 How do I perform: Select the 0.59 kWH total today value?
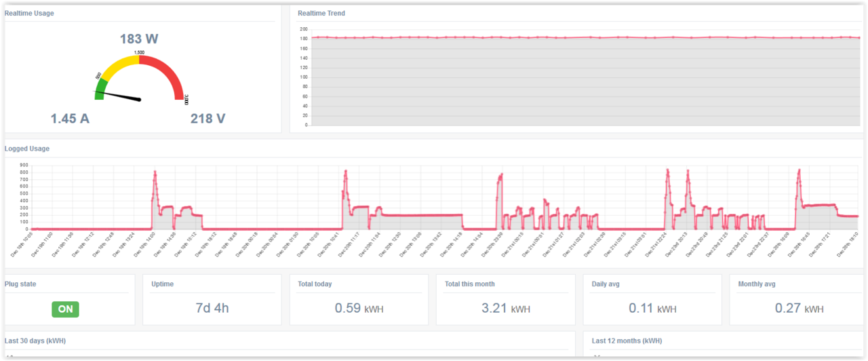(359, 308)
